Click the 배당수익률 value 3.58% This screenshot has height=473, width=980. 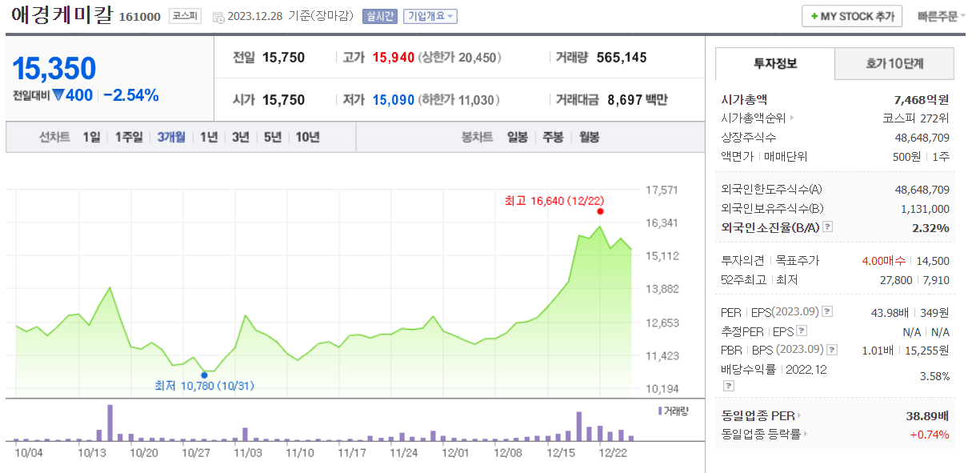(934, 376)
